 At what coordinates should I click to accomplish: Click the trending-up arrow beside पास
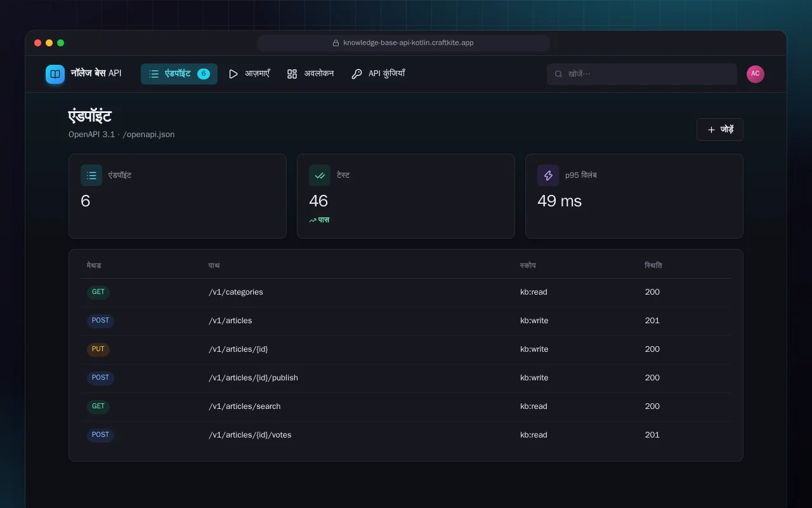(x=313, y=220)
